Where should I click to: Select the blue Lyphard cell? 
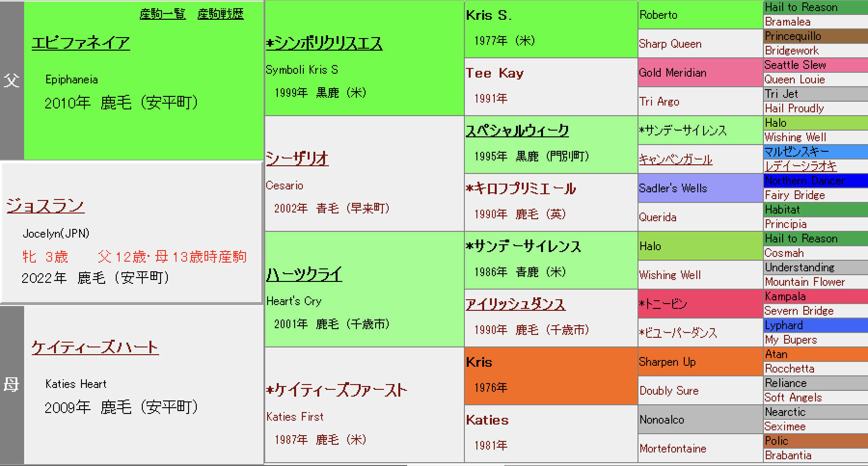tap(815, 325)
